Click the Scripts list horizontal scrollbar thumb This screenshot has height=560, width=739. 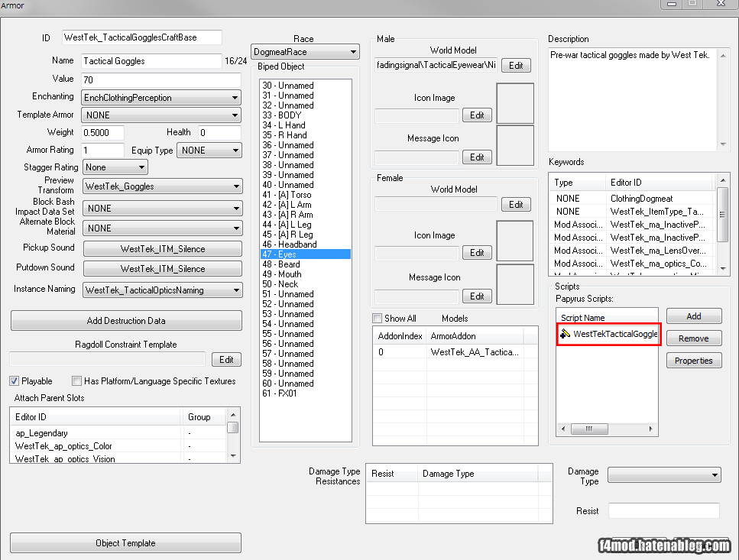(589, 429)
